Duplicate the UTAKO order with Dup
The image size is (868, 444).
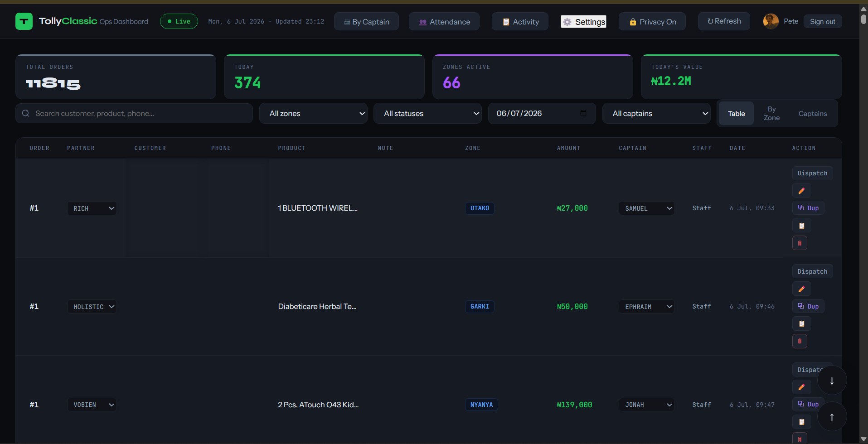point(808,208)
